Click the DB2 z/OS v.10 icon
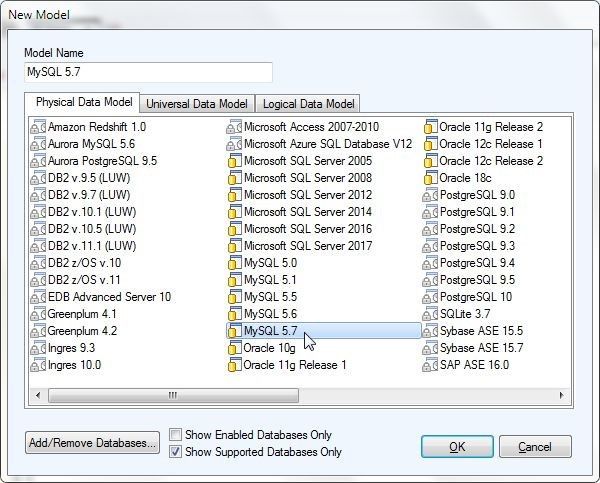The image size is (600, 483). [x=38, y=263]
